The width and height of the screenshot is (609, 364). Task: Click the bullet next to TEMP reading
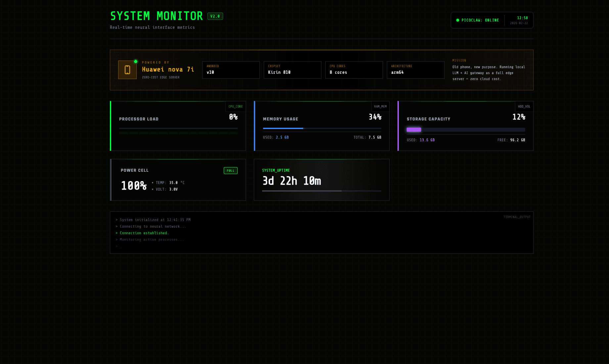[x=153, y=182]
